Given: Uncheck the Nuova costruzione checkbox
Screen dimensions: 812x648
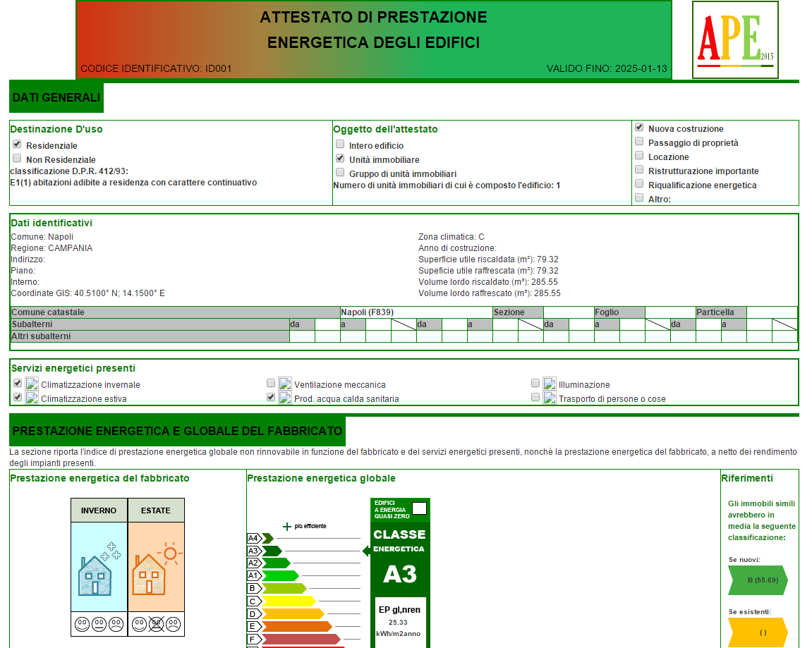Looking at the screenshot, I should coord(639,128).
